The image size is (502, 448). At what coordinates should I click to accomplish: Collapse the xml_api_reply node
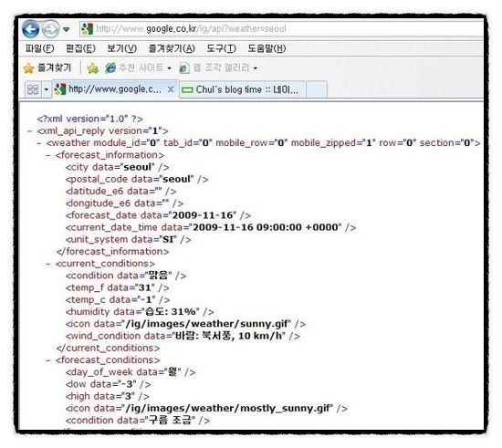[30, 131]
